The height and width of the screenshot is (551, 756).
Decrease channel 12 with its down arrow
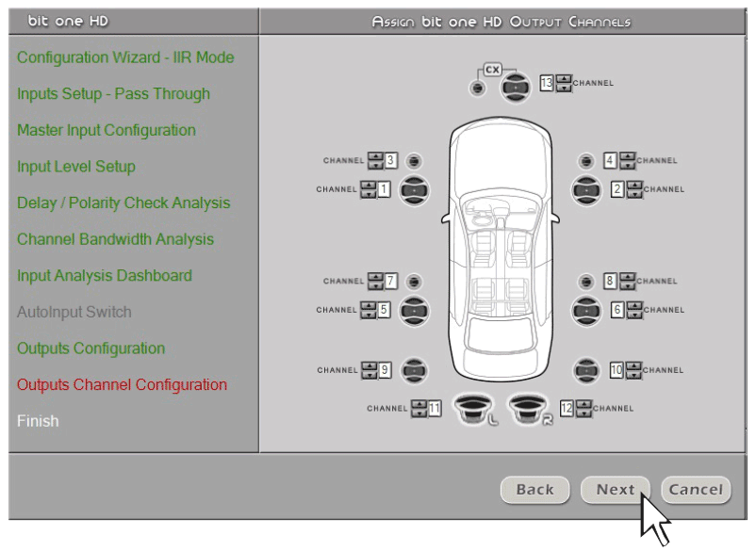583,413
